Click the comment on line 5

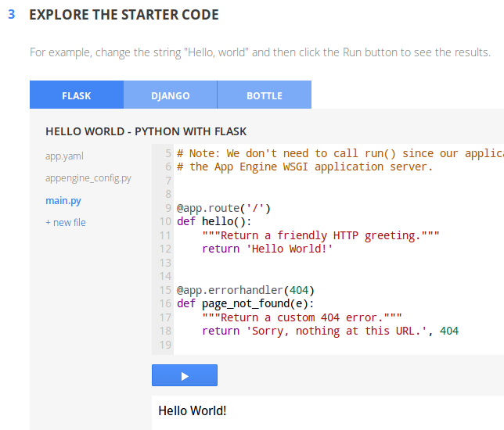(340, 153)
